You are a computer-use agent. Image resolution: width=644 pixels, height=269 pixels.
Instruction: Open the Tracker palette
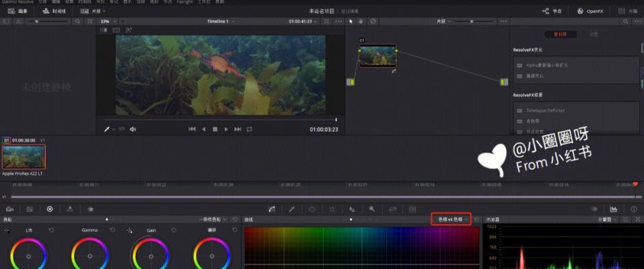332,209
